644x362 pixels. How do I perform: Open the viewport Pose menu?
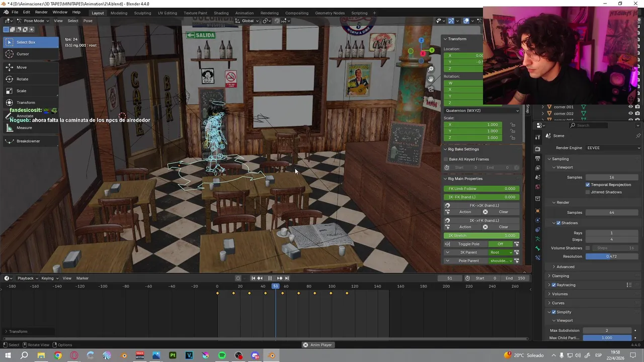(x=88, y=21)
